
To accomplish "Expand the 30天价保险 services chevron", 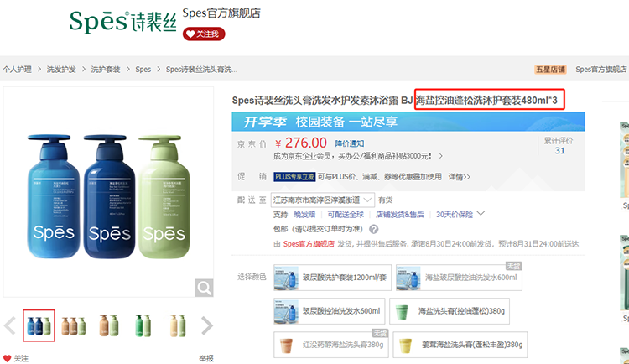I will (481, 215).
